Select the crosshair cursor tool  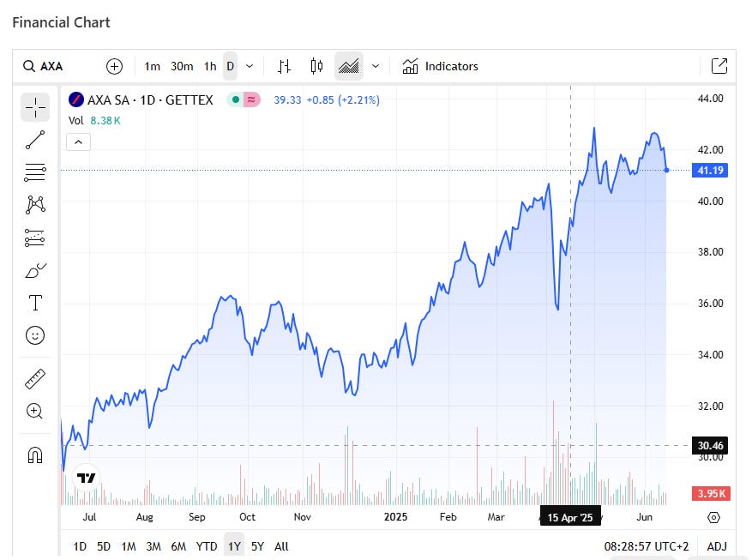[x=35, y=107]
